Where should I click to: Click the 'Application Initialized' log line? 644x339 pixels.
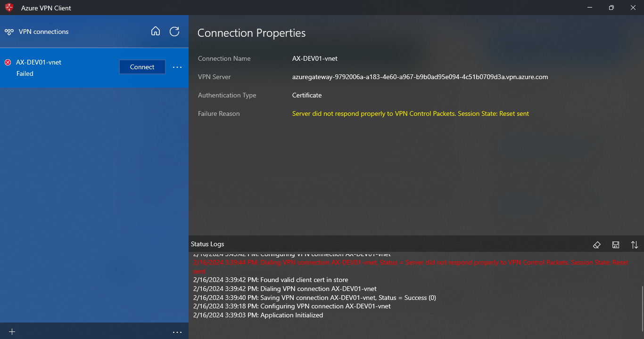pos(258,315)
